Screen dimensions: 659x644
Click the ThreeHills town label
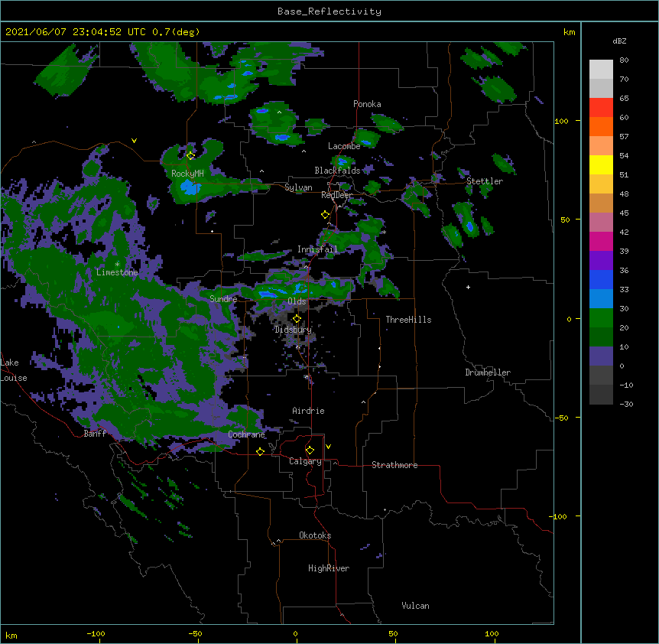click(x=408, y=320)
